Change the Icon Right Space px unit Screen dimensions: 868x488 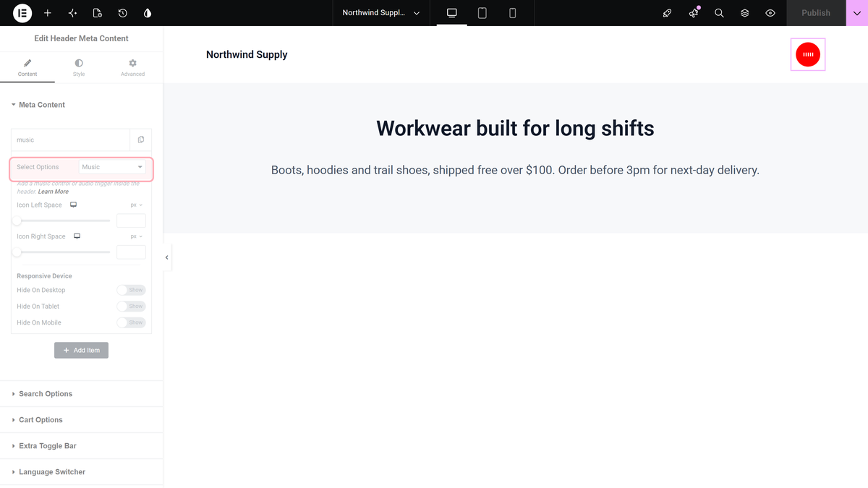(137, 236)
